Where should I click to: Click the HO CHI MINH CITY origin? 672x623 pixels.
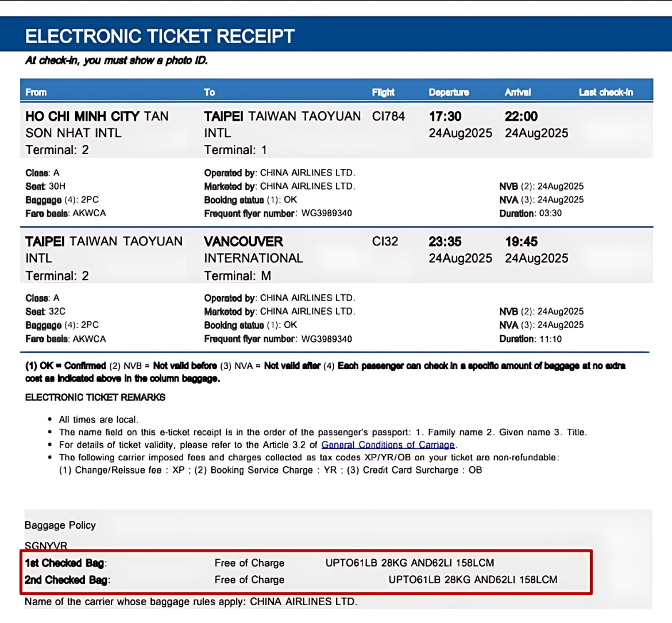pyautogui.click(x=82, y=116)
